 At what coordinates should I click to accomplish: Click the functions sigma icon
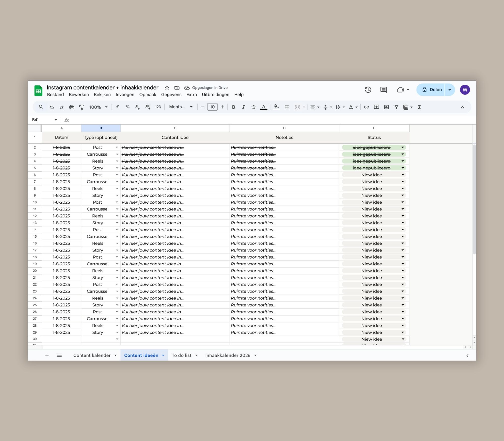419,107
